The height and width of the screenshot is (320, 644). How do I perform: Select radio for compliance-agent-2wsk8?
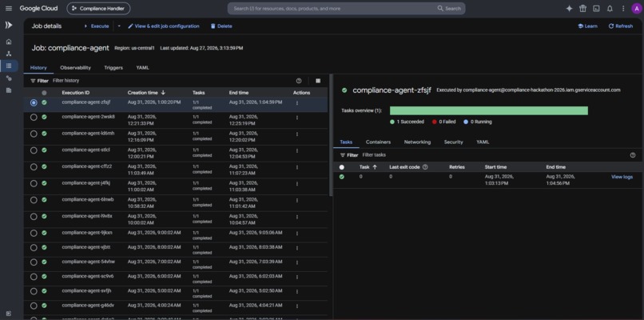click(x=34, y=118)
